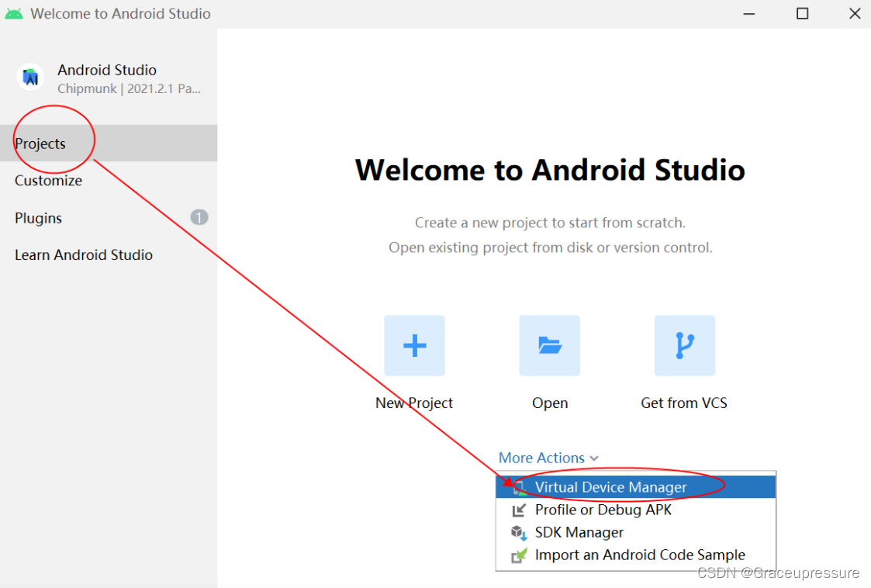Click the New Project plus icon
871x588 pixels.
[414, 346]
